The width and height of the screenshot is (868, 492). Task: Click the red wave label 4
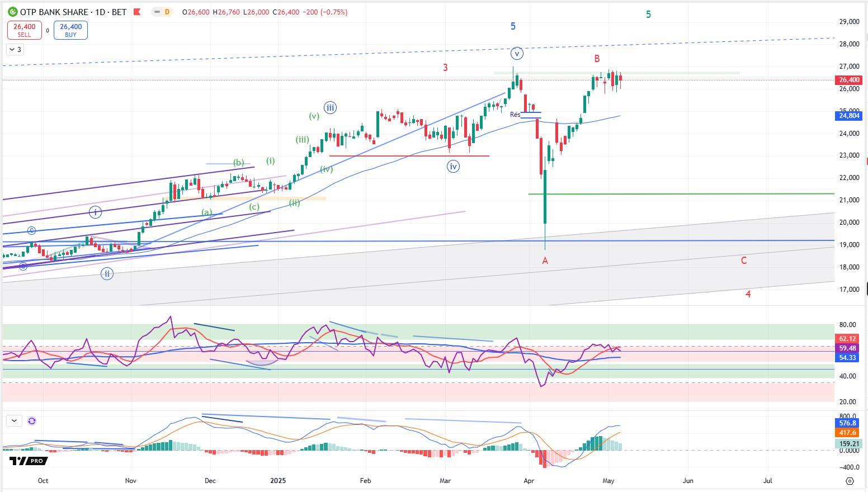coord(748,294)
